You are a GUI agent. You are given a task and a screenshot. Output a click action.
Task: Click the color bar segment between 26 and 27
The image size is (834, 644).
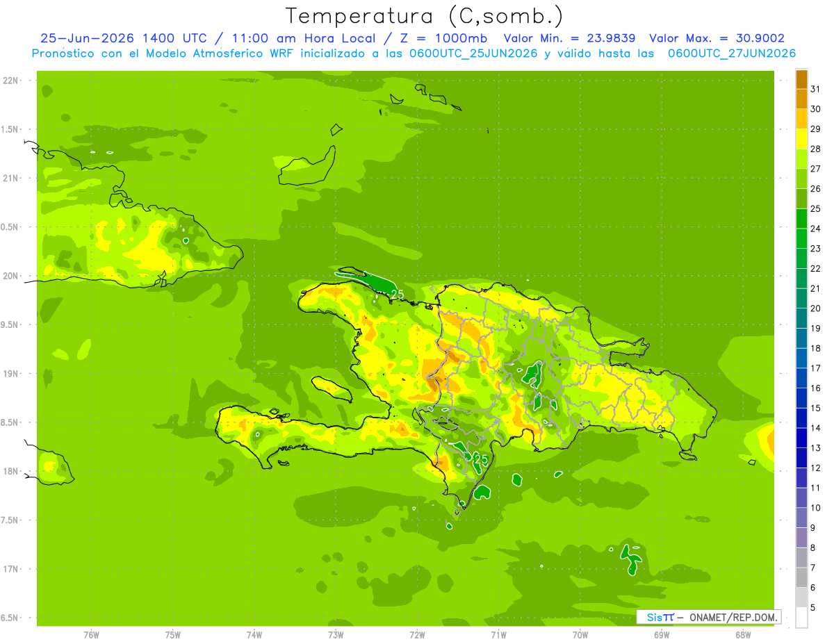(x=801, y=179)
